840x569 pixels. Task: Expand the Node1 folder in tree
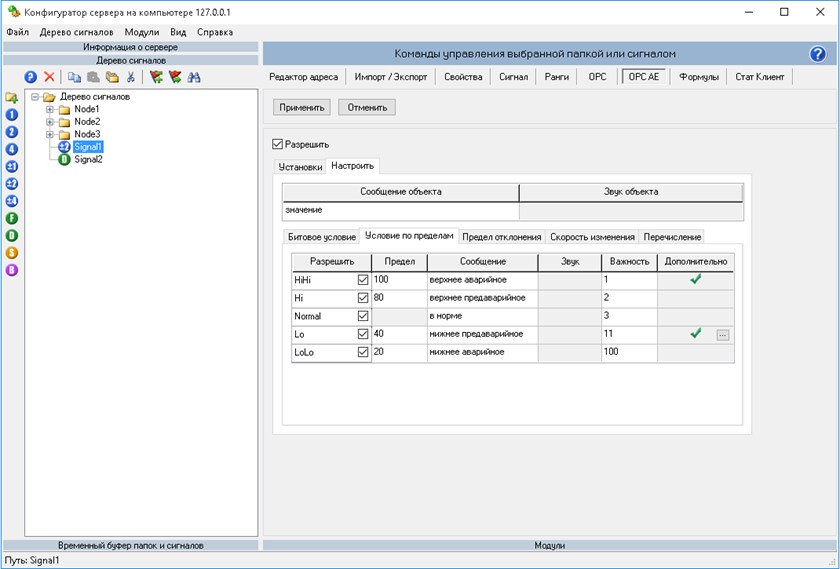[50, 109]
